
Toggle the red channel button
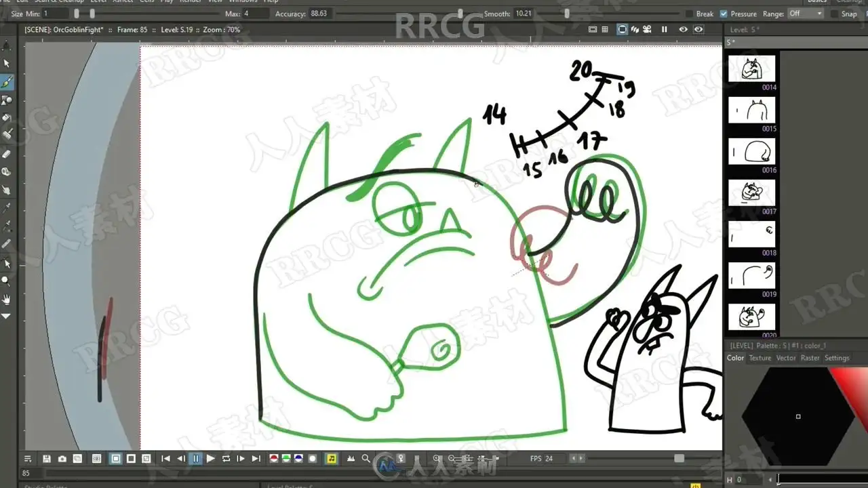pos(274,459)
